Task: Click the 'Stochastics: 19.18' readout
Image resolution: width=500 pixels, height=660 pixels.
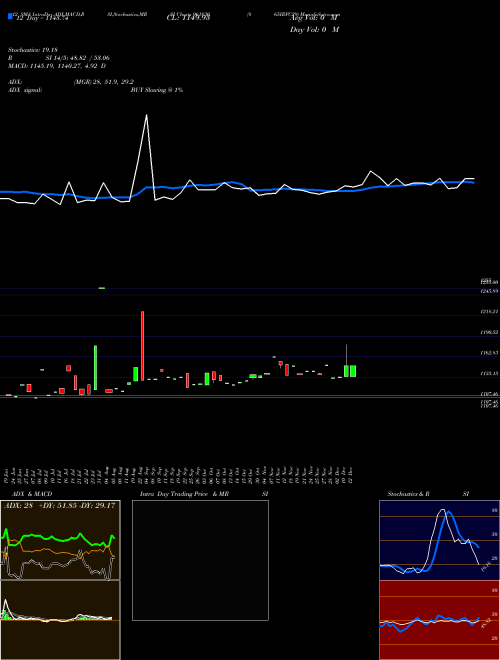Action: [x=33, y=50]
